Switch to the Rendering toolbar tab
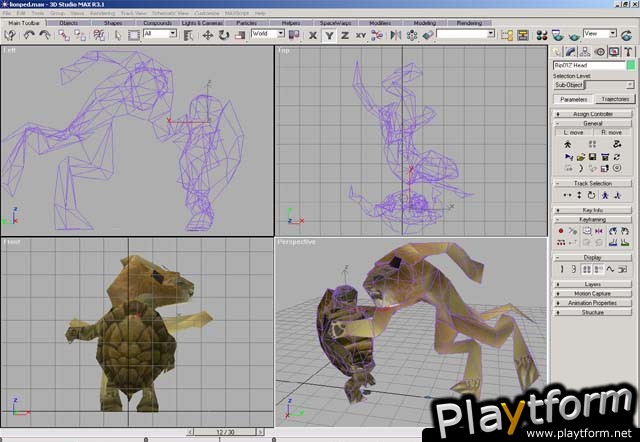The height and width of the screenshot is (442, 640). [469, 23]
